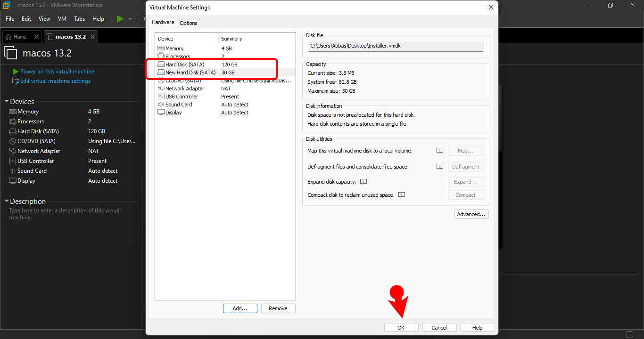Switch to the Hardware tab
Viewport: 644px width, 339px height.
coord(163,23)
